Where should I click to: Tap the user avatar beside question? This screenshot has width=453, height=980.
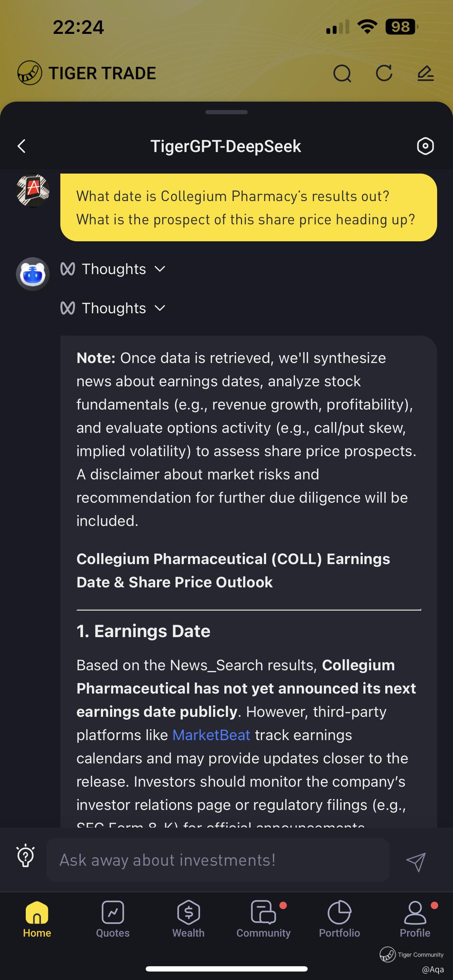pos(33,190)
